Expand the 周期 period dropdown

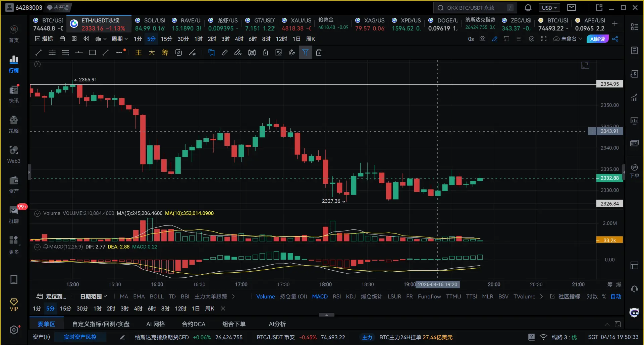[119, 39]
